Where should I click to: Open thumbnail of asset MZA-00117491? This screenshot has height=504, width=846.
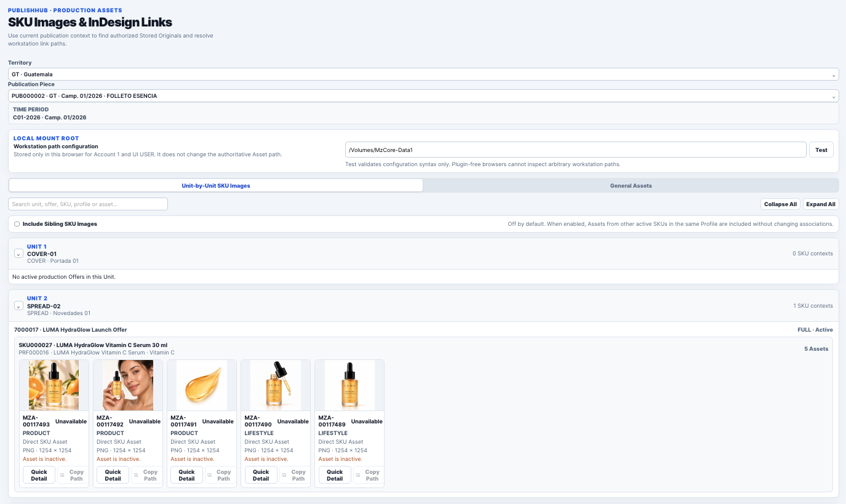tap(202, 385)
